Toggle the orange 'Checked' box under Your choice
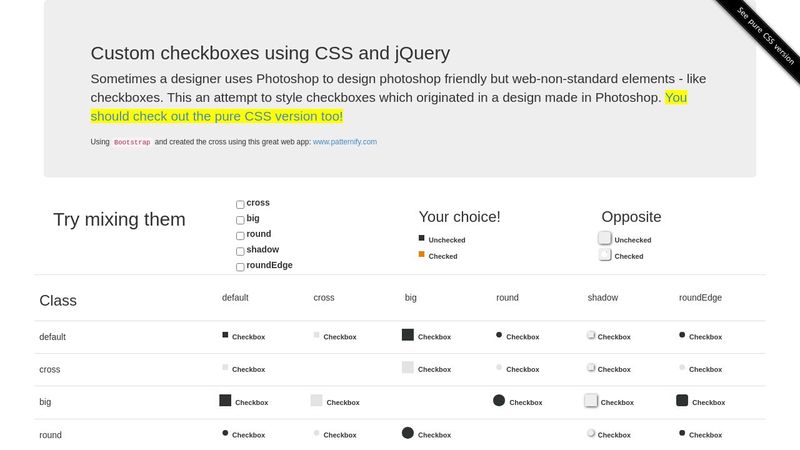The width and height of the screenshot is (800, 450). coord(422,255)
